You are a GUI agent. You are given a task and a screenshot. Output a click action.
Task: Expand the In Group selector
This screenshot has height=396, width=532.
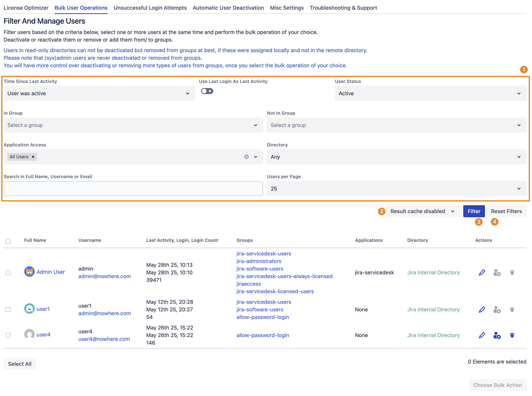tap(133, 125)
